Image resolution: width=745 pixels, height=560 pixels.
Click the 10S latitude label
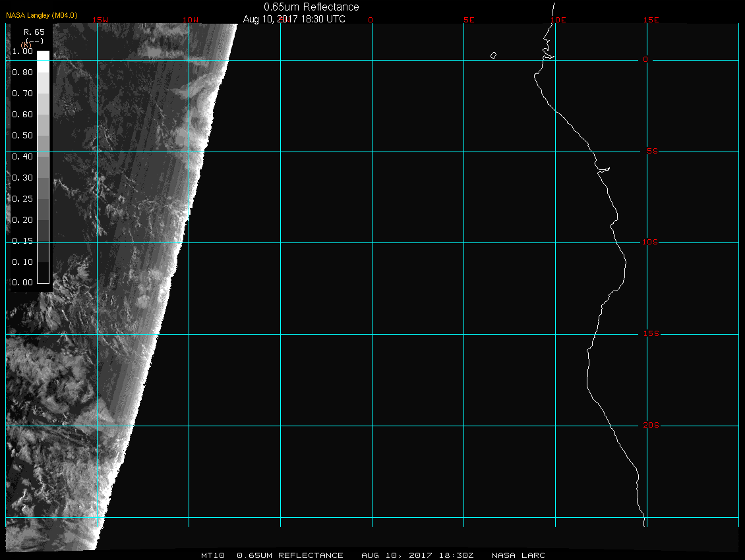(649, 242)
